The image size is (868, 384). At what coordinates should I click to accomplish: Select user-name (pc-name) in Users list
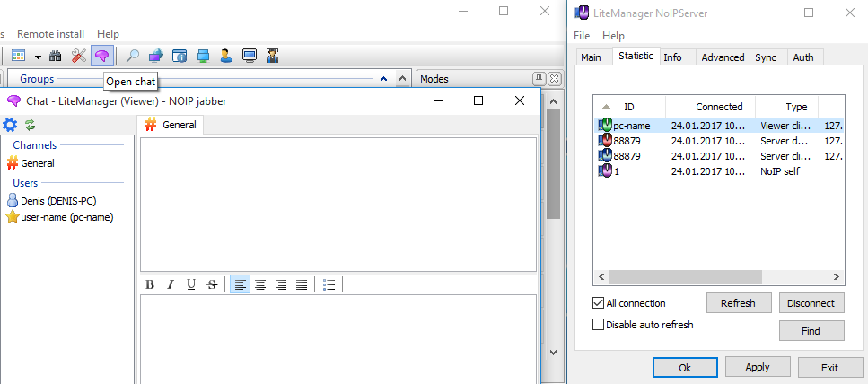pyautogui.click(x=60, y=217)
